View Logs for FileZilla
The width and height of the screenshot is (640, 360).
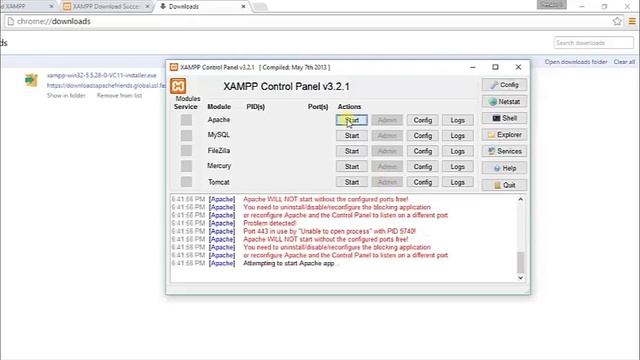[458, 151]
